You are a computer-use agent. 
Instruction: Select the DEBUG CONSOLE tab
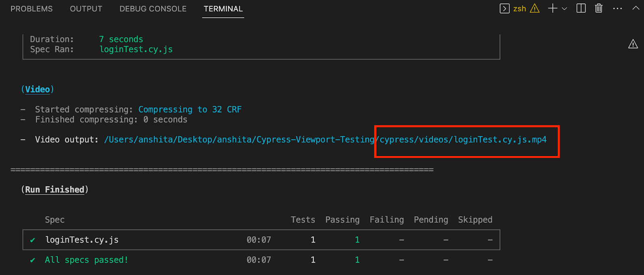(153, 9)
